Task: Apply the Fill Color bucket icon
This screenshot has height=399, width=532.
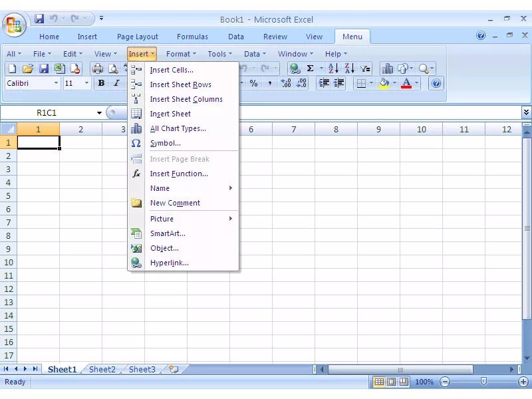Action: [x=384, y=84]
